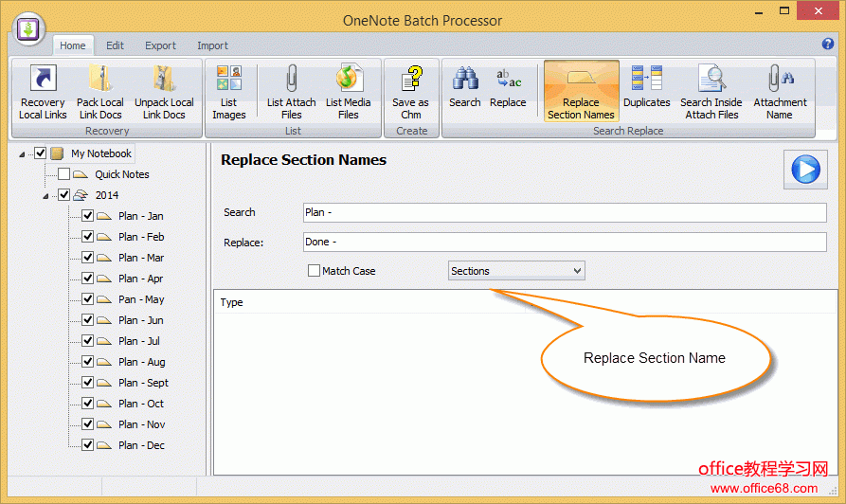Click the Recovery Local Links icon
The height and width of the screenshot is (504, 846).
[43, 92]
